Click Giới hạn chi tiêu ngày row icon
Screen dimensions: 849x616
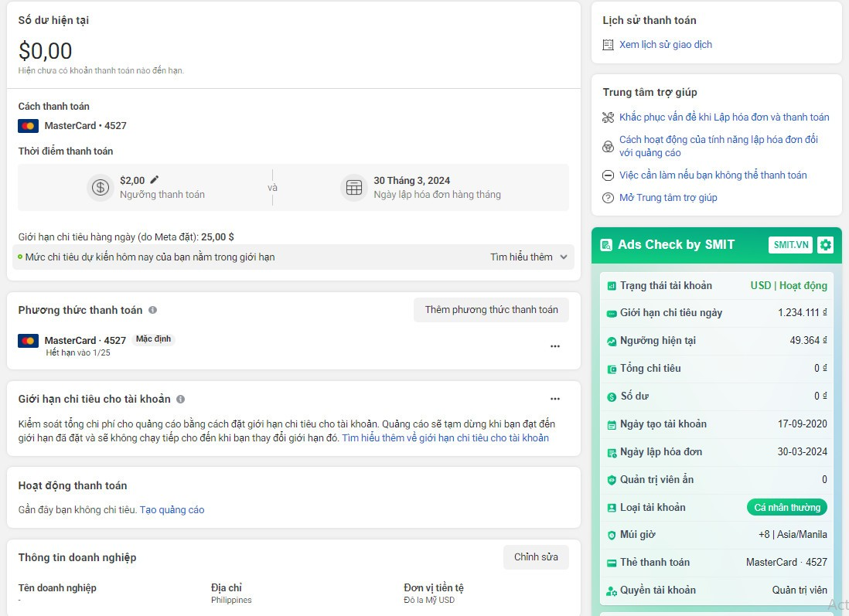pos(612,314)
